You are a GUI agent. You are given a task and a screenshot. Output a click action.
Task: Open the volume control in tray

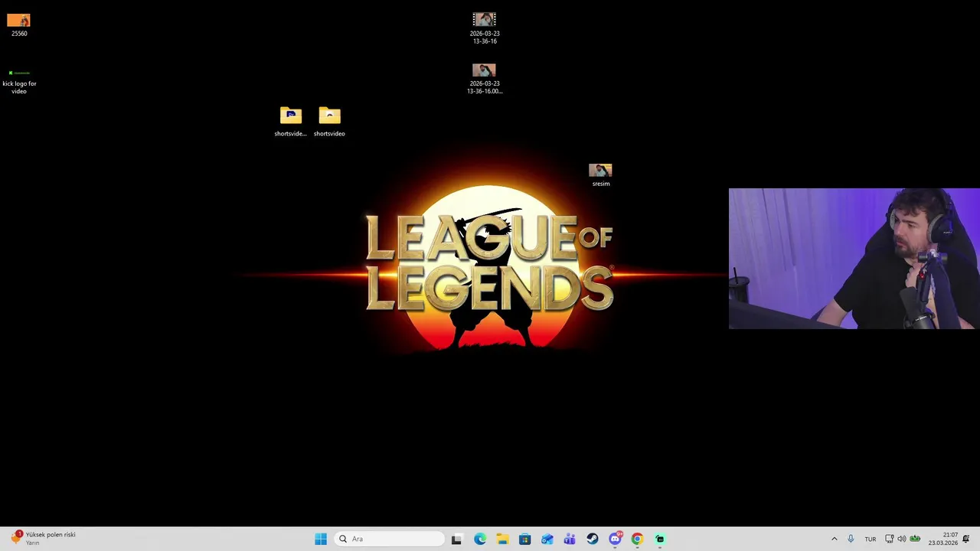click(x=902, y=539)
